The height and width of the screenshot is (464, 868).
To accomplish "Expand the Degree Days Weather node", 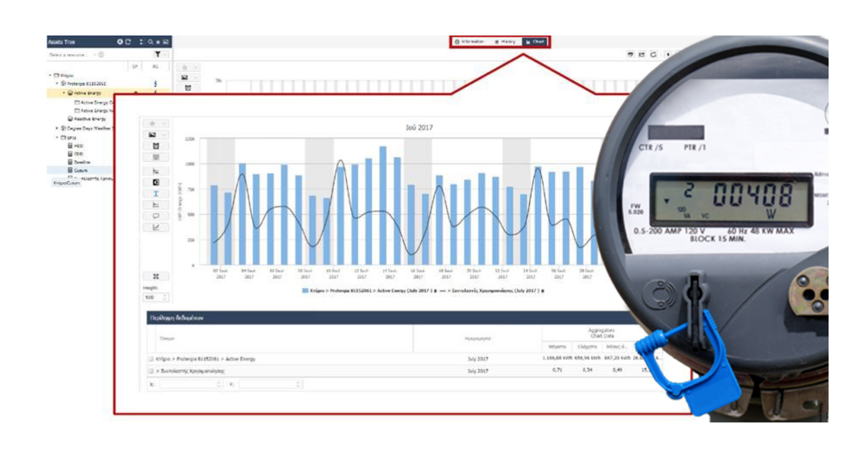I will click(57, 128).
